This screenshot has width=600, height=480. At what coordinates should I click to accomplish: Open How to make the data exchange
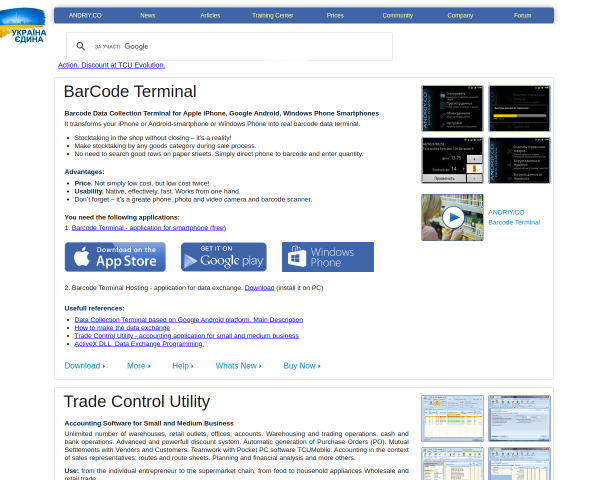click(122, 328)
